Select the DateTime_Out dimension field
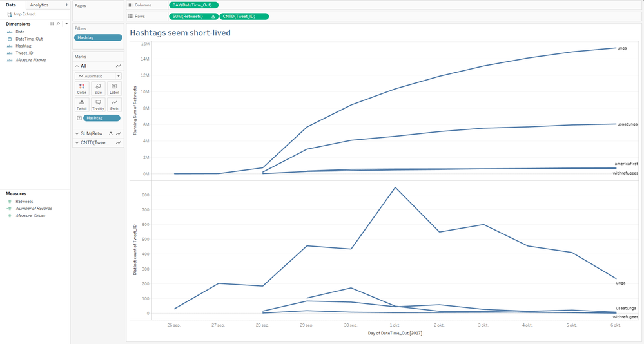 click(x=29, y=39)
